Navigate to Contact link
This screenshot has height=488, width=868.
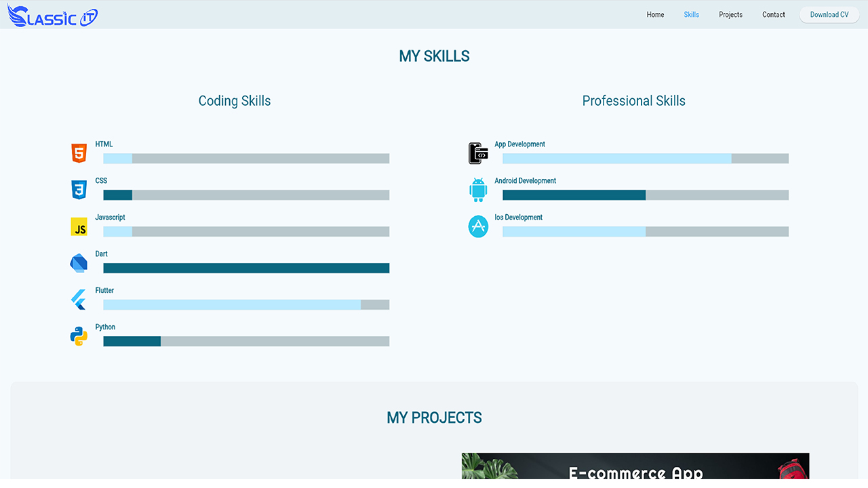774,14
